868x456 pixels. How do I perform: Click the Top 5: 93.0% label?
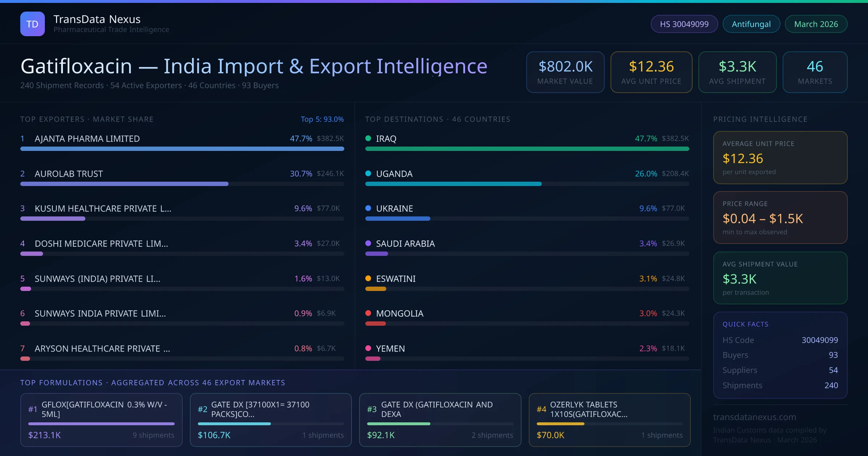[x=322, y=119]
